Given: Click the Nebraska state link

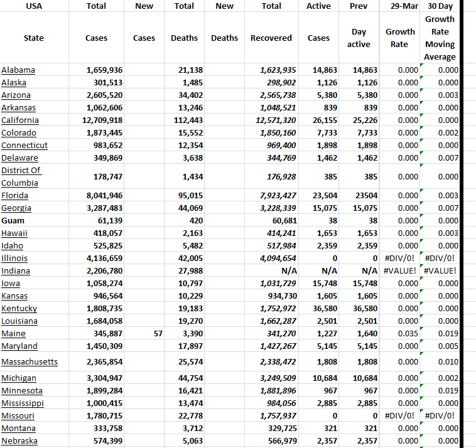Looking at the screenshot, I should [x=19, y=441].
